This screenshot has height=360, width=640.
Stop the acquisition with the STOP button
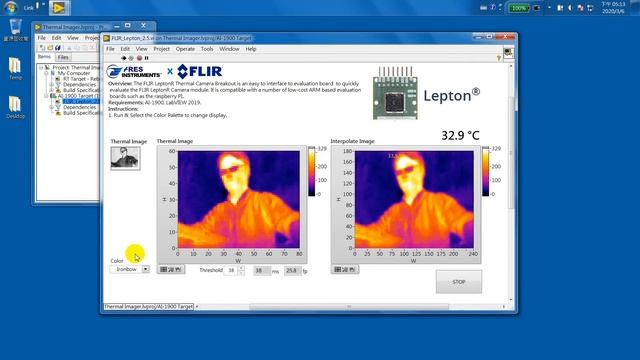pos(459,282)
